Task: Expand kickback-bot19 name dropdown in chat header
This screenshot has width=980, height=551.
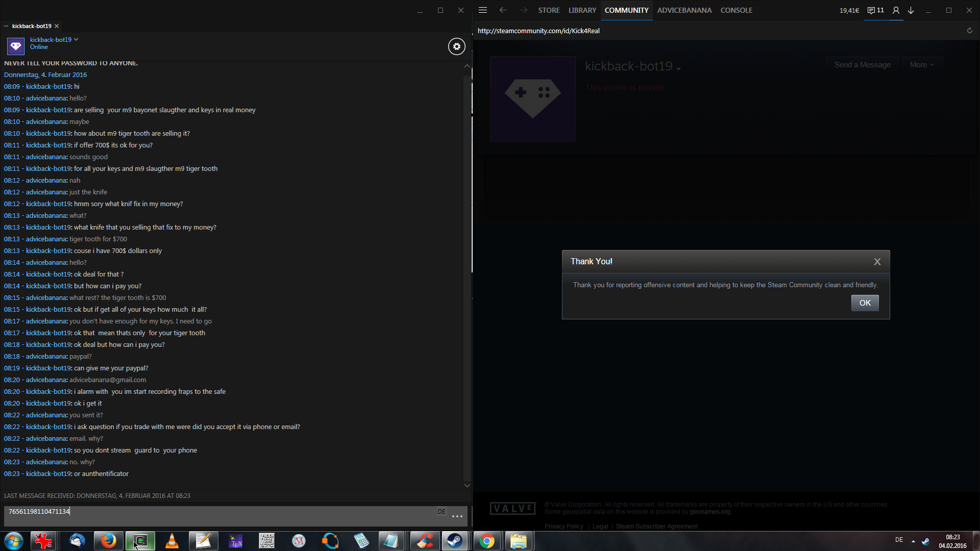Action: click(76, 39)
